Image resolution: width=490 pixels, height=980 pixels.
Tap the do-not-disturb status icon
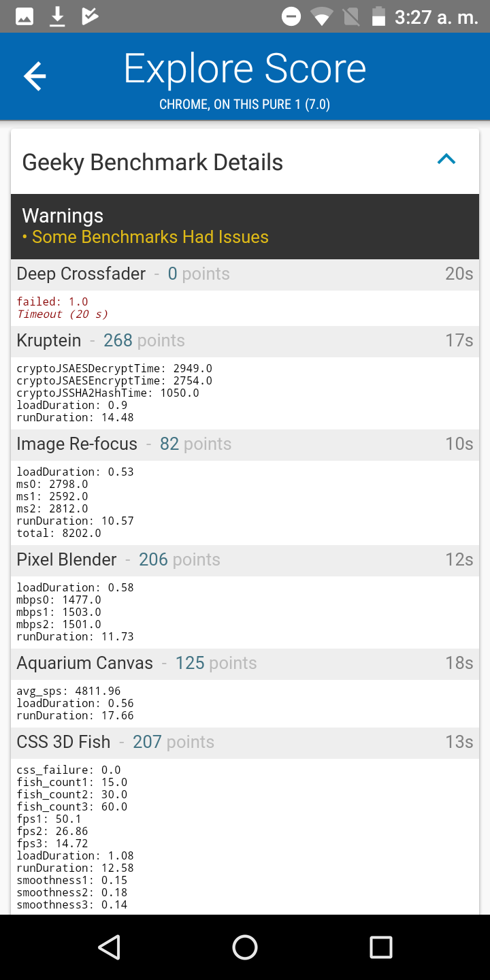291,16
